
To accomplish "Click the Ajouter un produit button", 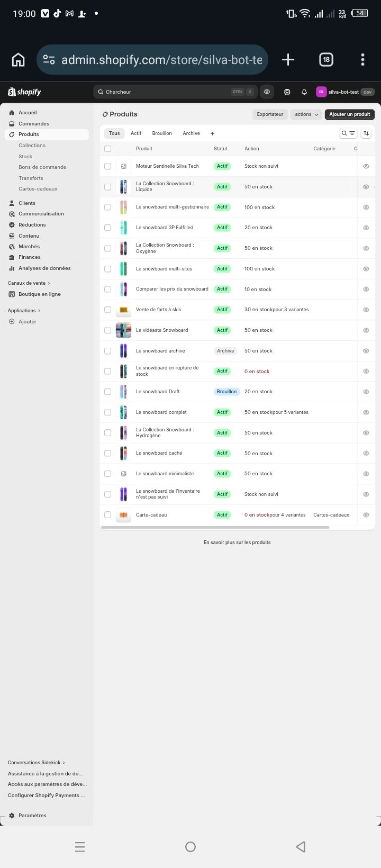I will (x=349, y=114).
